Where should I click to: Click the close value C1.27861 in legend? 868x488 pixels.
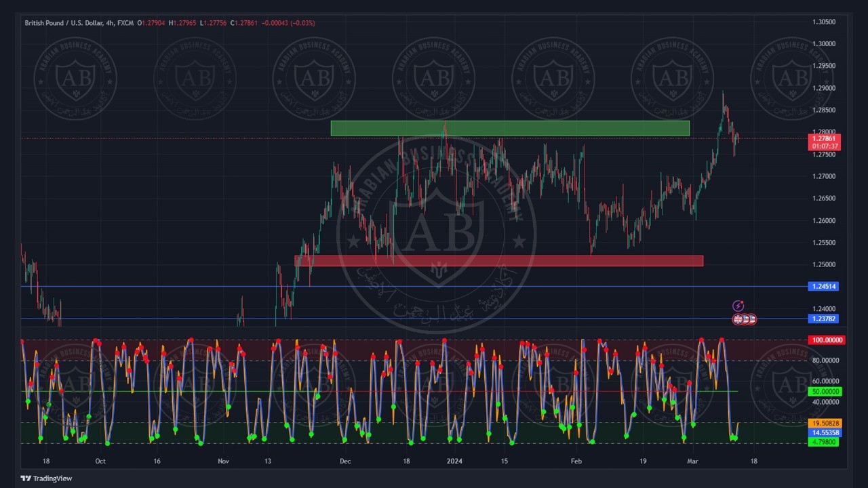click(244, 23)
